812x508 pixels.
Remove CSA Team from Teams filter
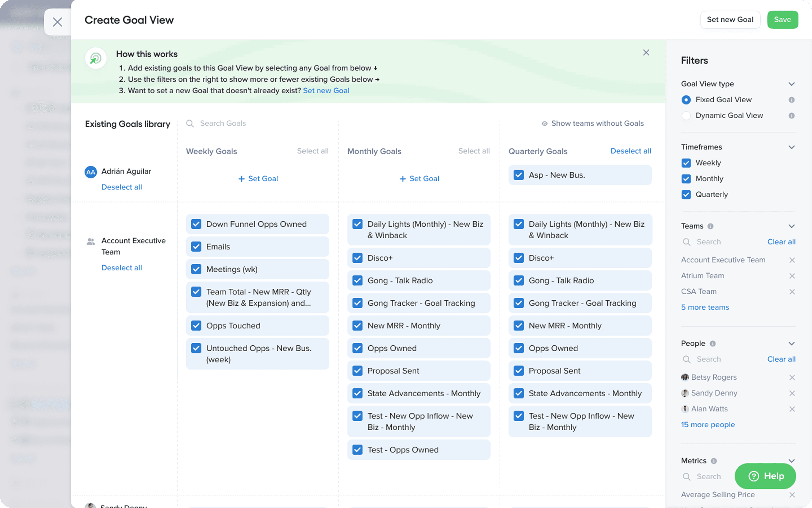tap(792, 292)
